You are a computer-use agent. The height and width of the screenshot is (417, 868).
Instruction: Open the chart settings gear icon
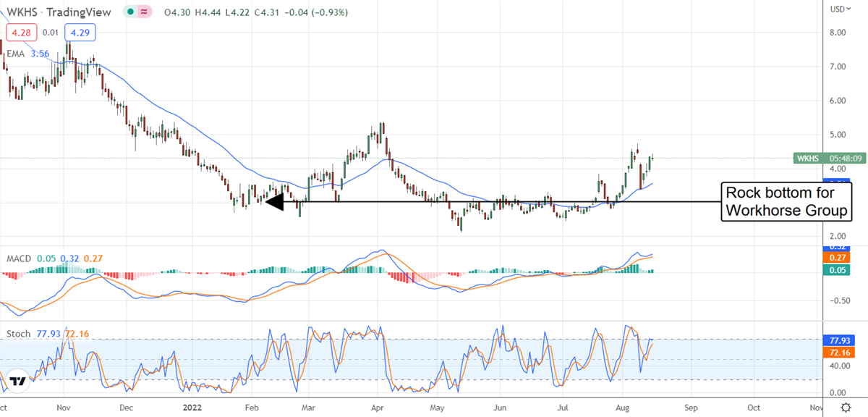[846, 408]
